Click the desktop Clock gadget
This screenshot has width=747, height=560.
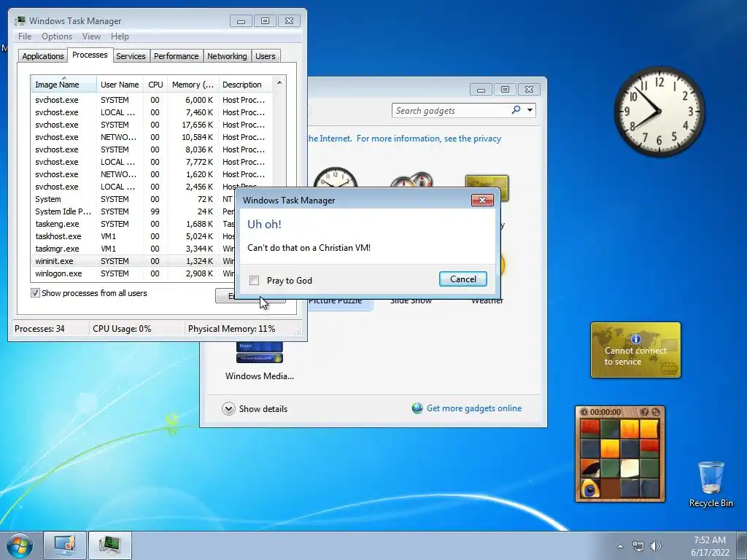coord(659,112)
